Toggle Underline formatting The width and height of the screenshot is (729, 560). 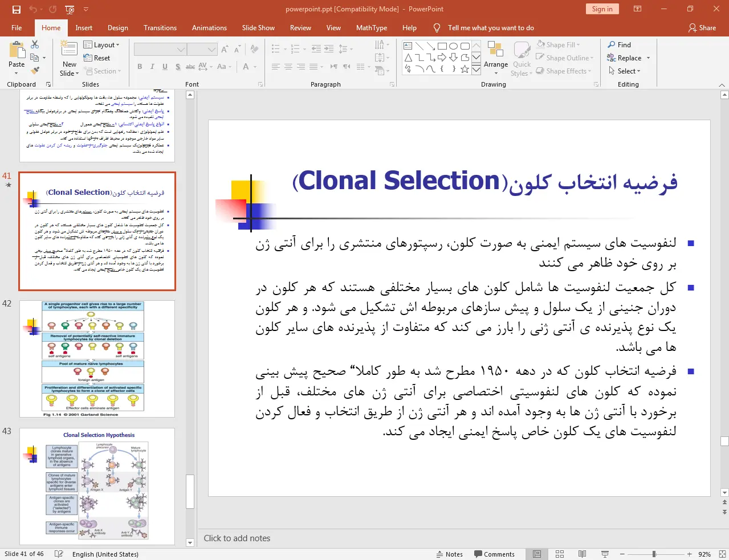(x=165, y=67)
